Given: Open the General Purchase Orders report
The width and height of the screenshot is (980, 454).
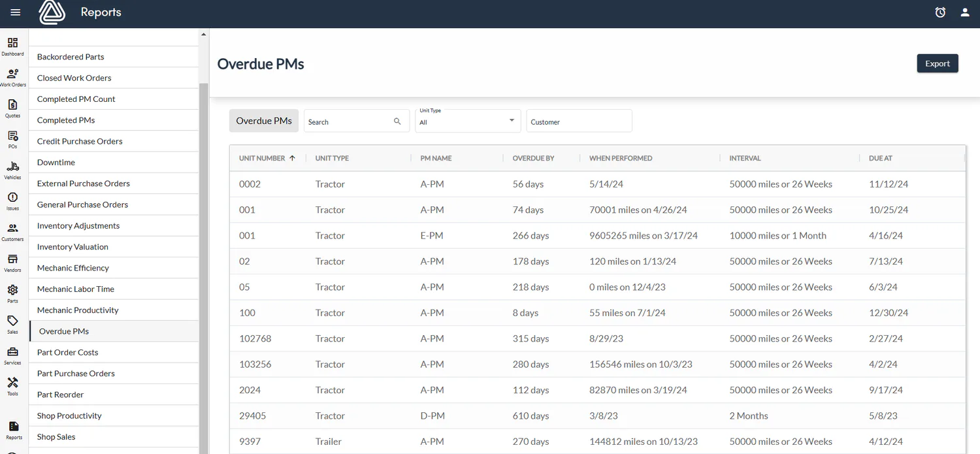Looking at the screenshot, I should pos(114,204).
